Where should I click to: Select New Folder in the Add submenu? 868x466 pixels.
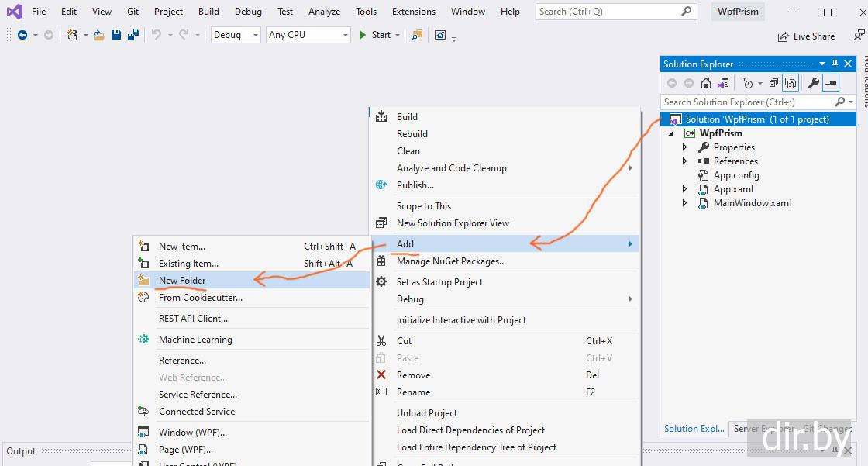(x=182, y=281)
